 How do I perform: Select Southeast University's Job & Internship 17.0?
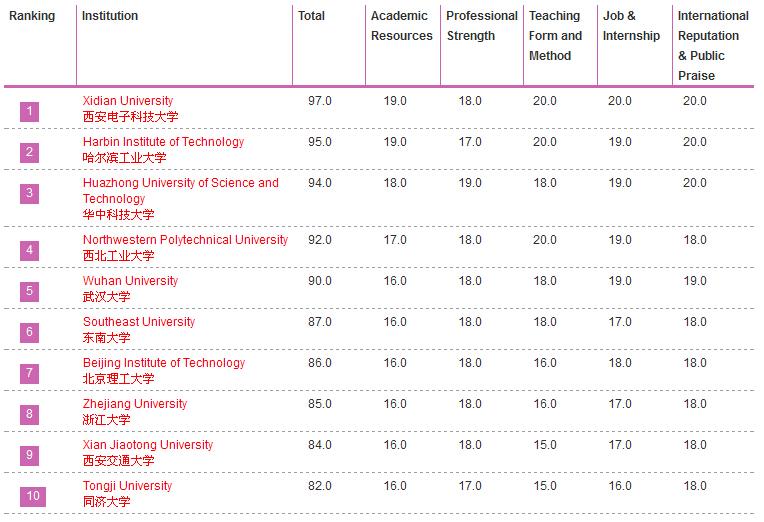tap(620, 322)
